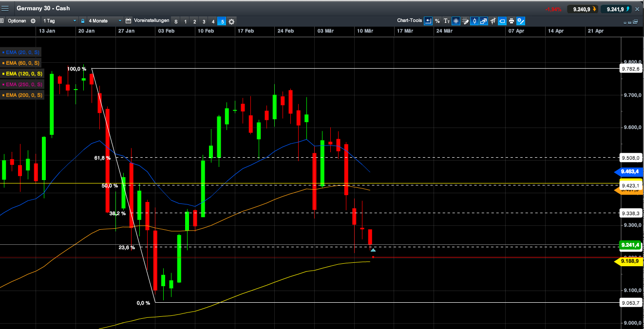644x329 pixels.
Task: Toggle the price label tag tool
Action: [x=502, y=21]
